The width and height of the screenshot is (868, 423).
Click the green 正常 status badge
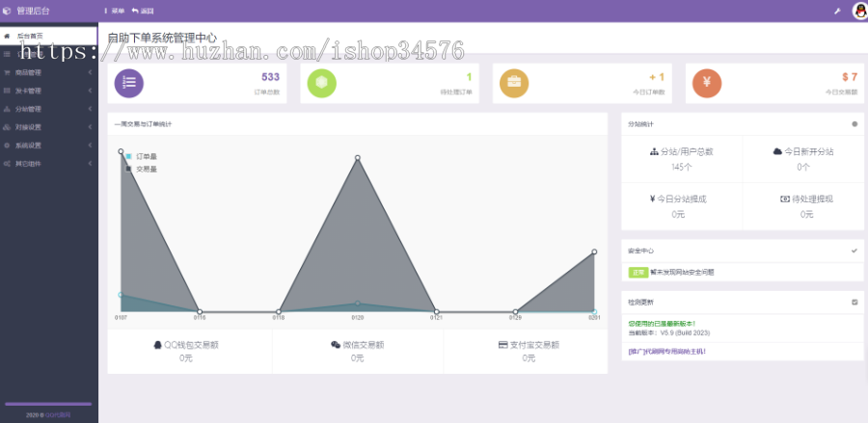click(638, 272)
